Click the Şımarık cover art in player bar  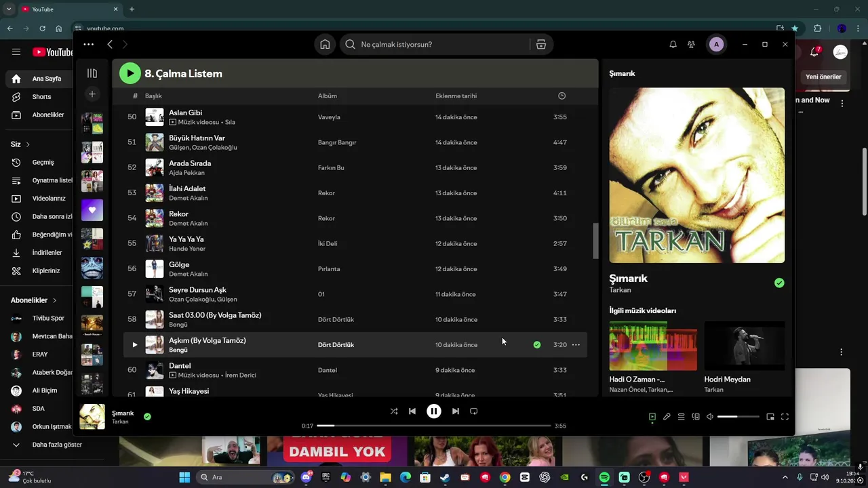92,417
